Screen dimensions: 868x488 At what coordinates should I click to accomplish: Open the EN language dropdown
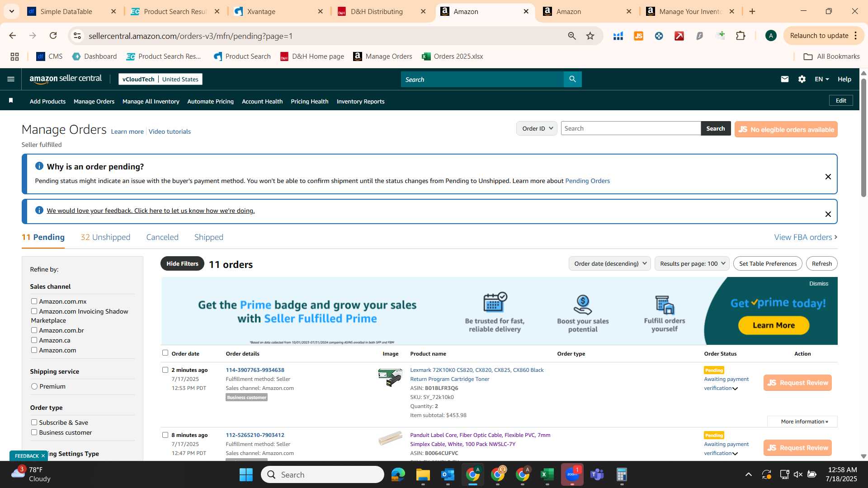coord(822,79)
